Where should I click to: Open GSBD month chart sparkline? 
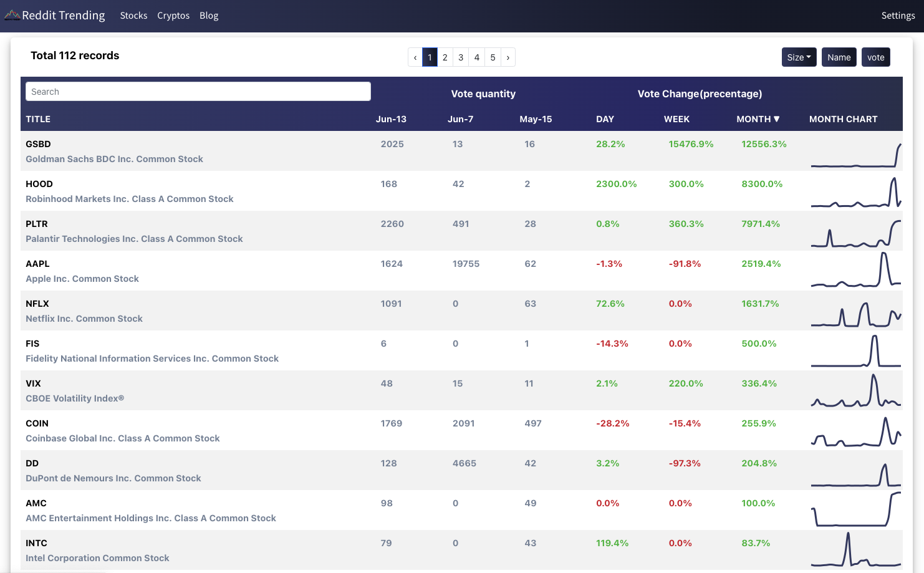pyautogui.click(x=855, y=155)
